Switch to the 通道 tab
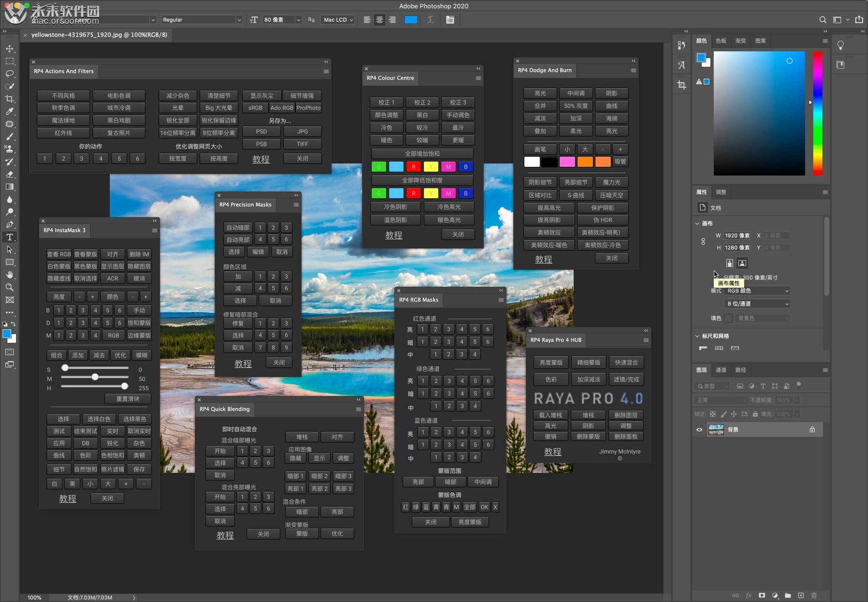Viewport: 868px width, 602px height. click(721, 370)
